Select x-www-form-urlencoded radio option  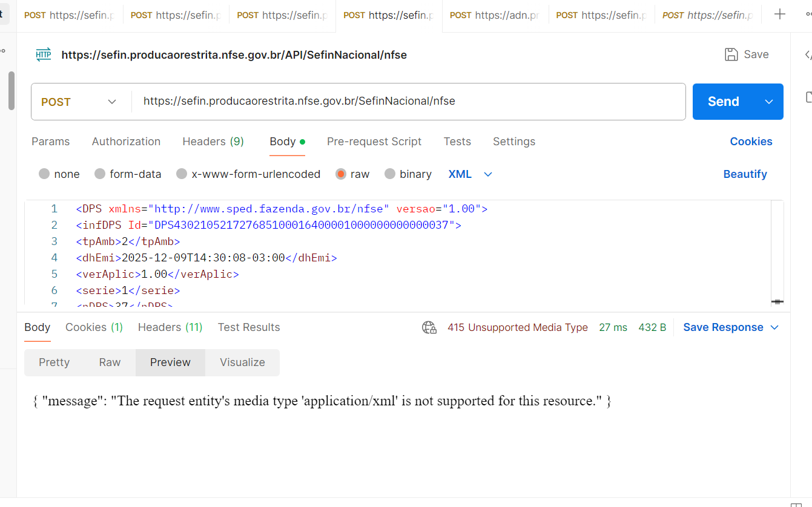pos(182,174)
